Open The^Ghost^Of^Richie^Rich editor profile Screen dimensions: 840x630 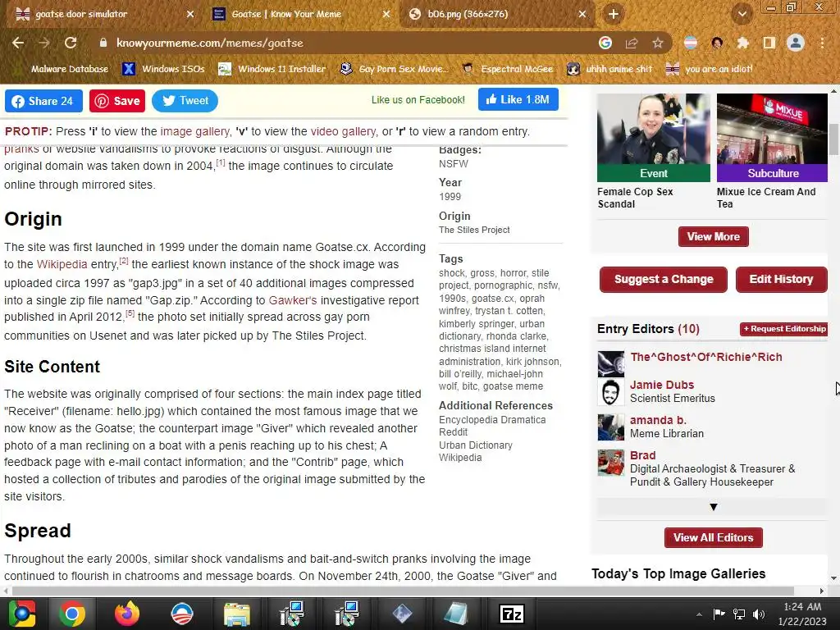coord(705,358)
